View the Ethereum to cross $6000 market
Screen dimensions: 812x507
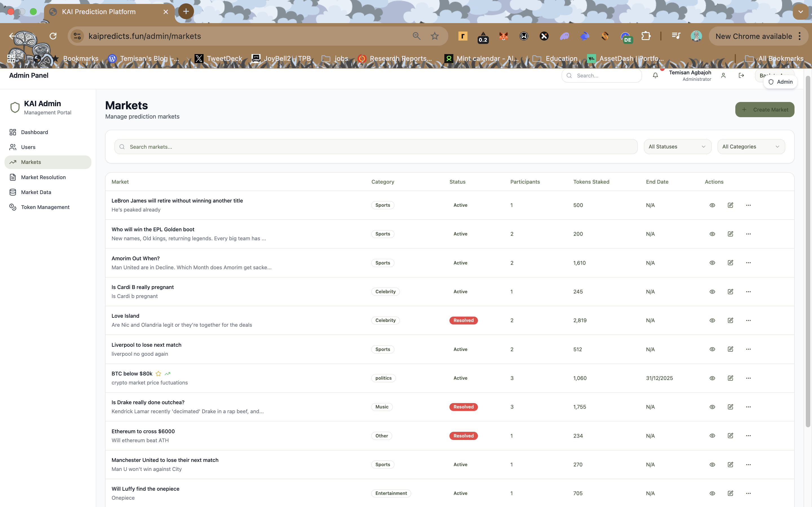point(712,435)
